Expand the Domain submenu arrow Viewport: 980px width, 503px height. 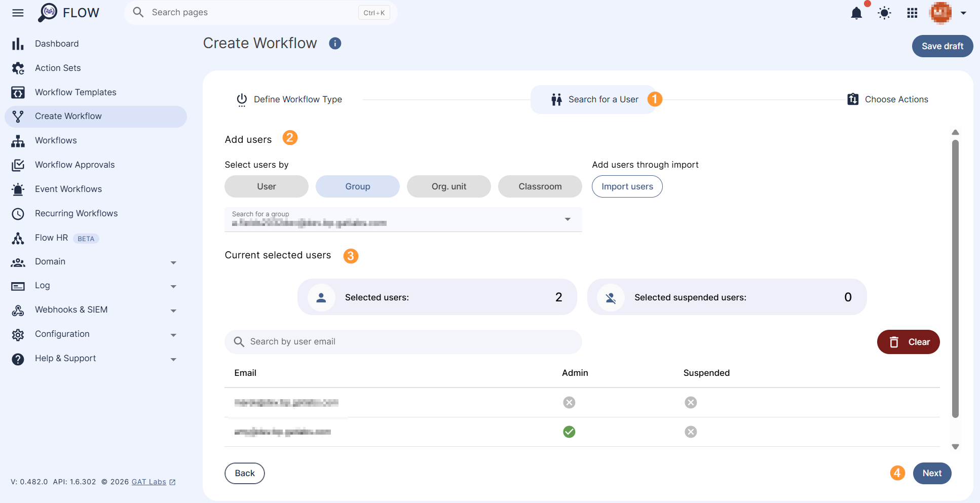pos(173,262)
